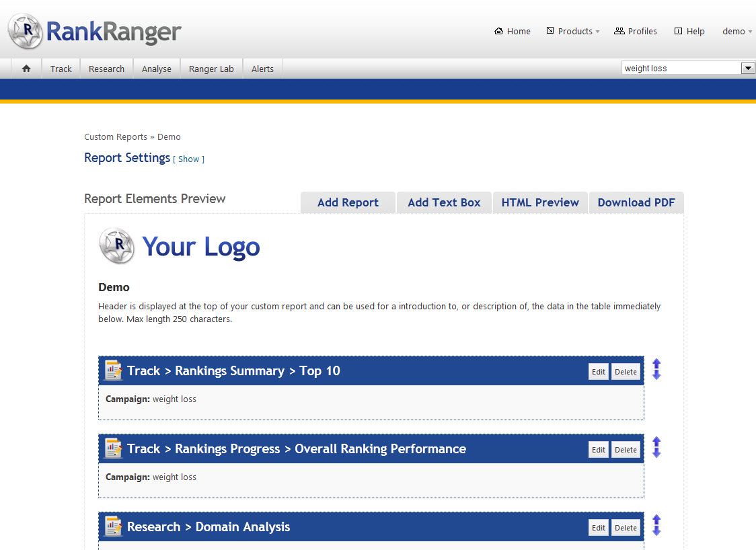This screenshot has height=550, width=756.
Task: Open the Home link in top header
Action: point(512,32)
